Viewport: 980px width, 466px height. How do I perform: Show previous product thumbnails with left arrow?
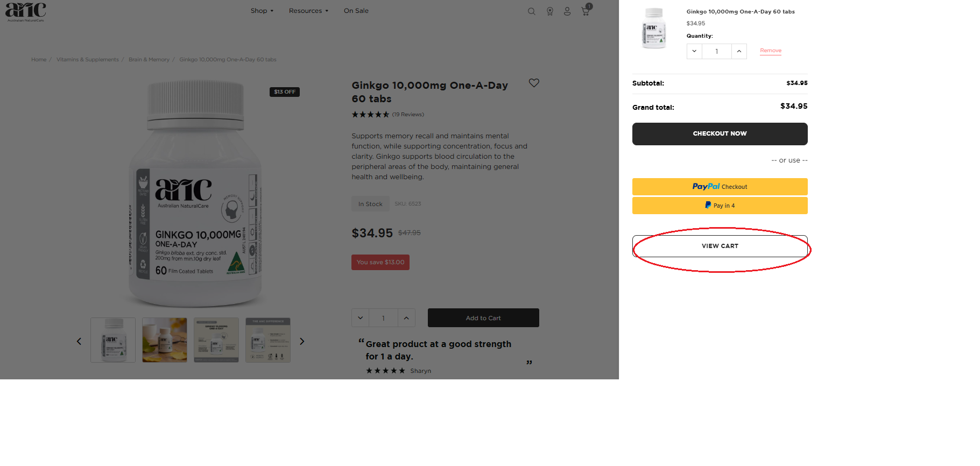79,341
